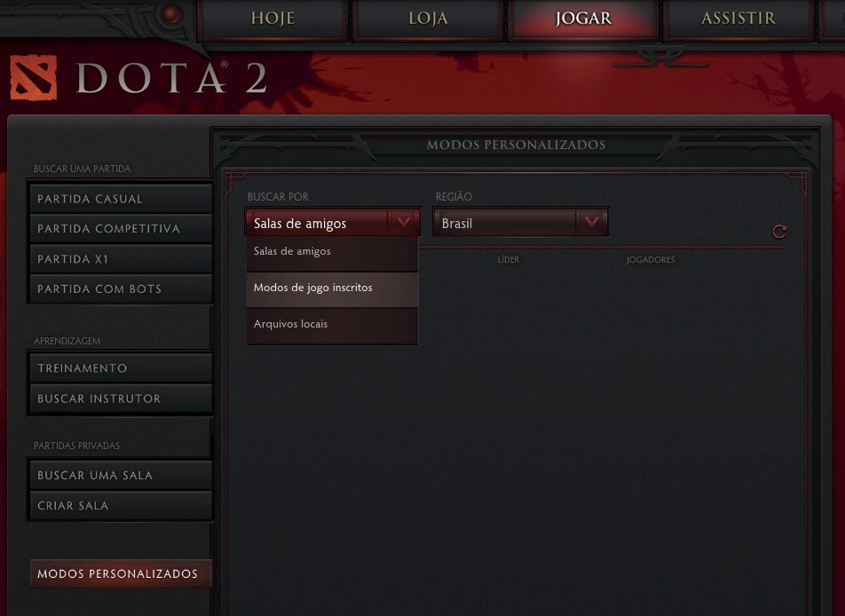This screenshot has height=616, width=845.
Task: Click the Dota 2 logo emblem
Action: (x=34, y=77)
